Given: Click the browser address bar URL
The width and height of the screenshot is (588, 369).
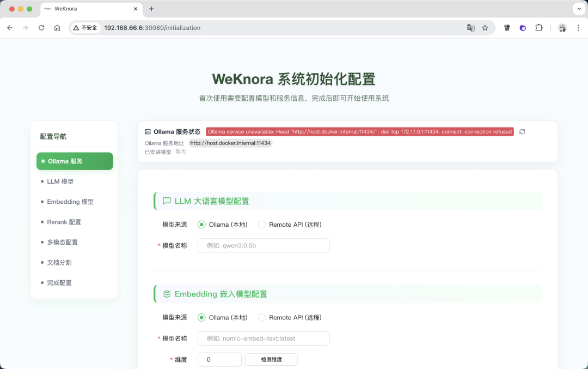Looking at the screenshot, I should [152, 28].
